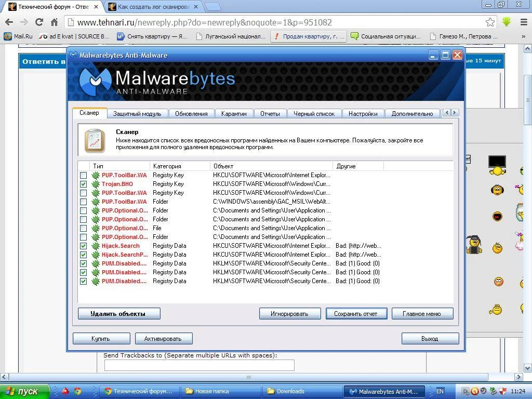Uncheck the last PUM.Disabled row checkbox

click(x=83, y=281)
